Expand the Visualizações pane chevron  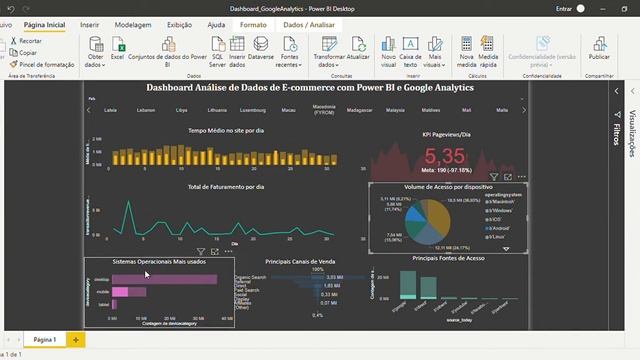pyautogui.click(x=633, y=91)
